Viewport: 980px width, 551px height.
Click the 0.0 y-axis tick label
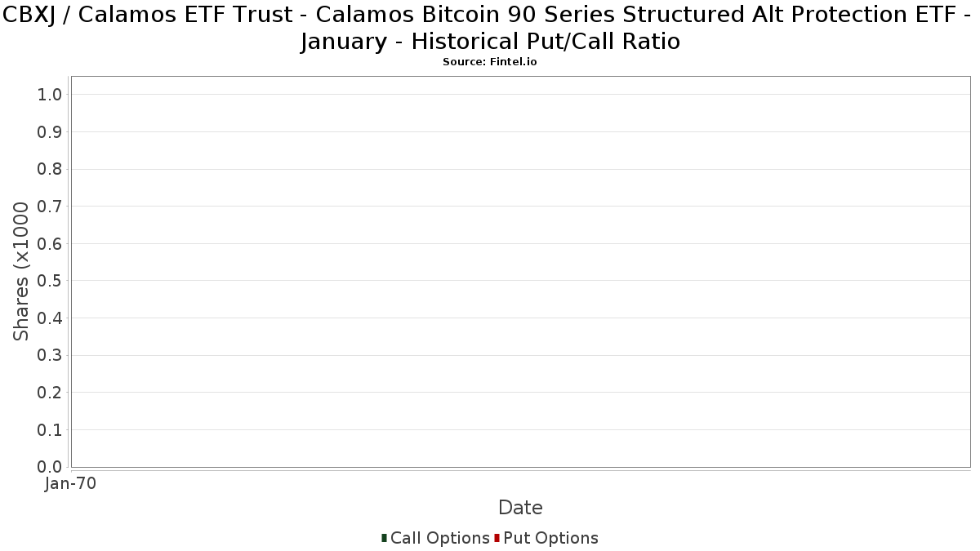(x=50, y=467)
